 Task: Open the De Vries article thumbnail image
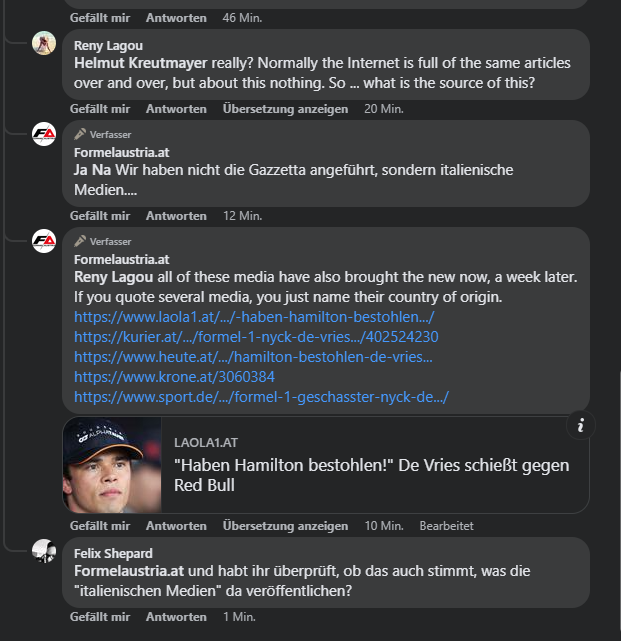pyautogui.click(x=112, y=465)
